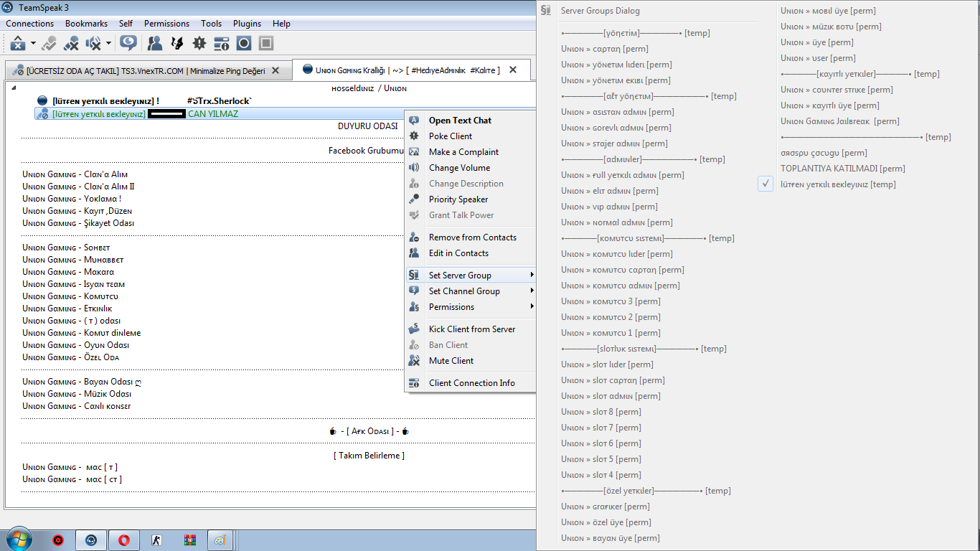980x551 pixels.
Task: Click the Server Groups Dialog icon
Action: point(547,11)
